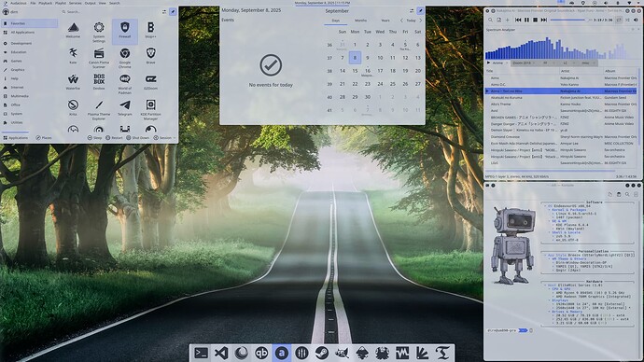
Task: Open the Playback menu in menu bar
Action: (x=45, y=3)
